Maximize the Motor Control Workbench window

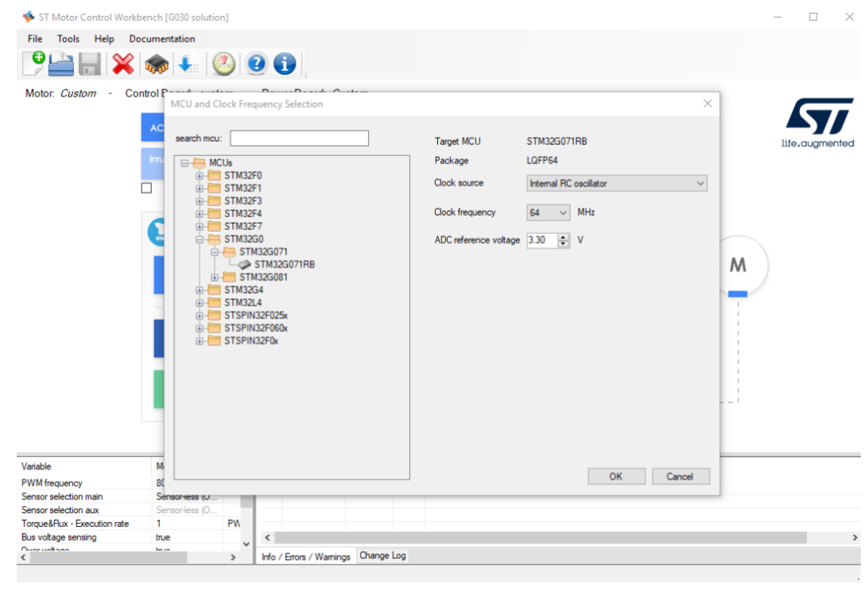click(x=813, y=17)
